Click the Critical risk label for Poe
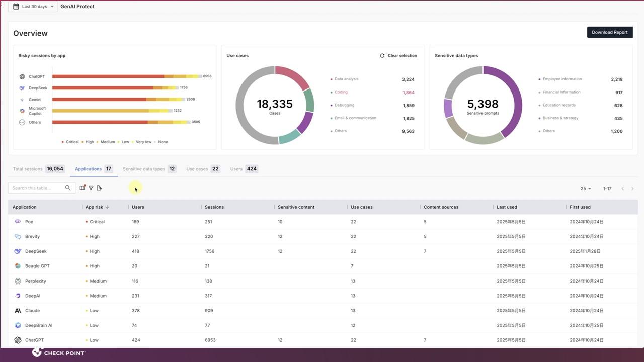The height and width of the screenshot is (362, 644). (97, 222)
